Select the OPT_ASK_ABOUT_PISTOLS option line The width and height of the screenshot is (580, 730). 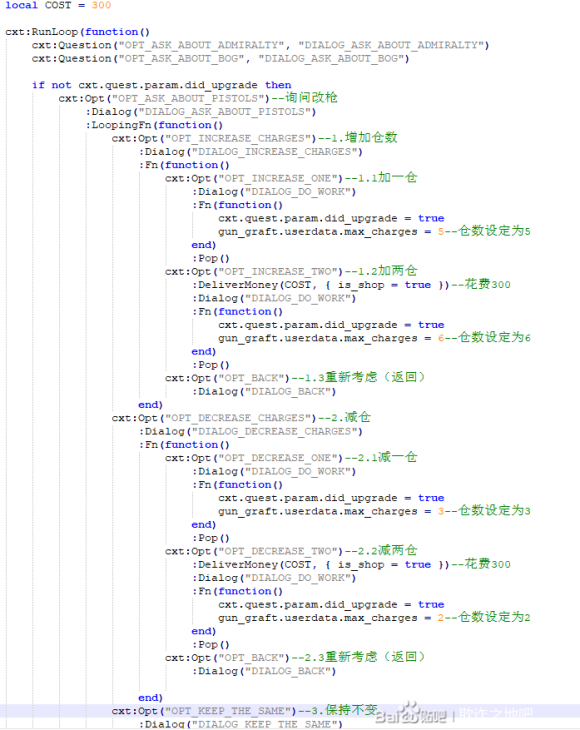(x=198, y=98)
